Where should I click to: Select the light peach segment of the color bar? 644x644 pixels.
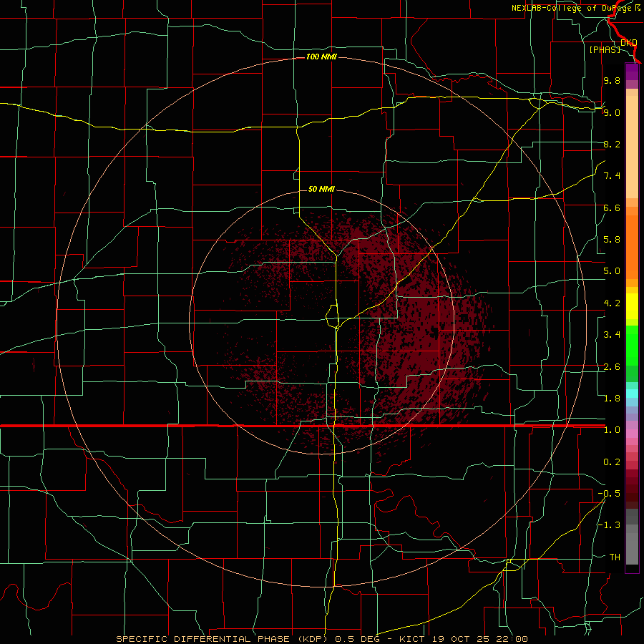[x=632, y=147]
